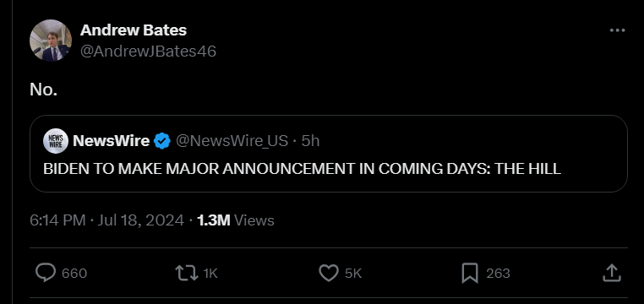644x304 pixels.
Task: Like the tweet with the heart icon
Action: [329, 273]
